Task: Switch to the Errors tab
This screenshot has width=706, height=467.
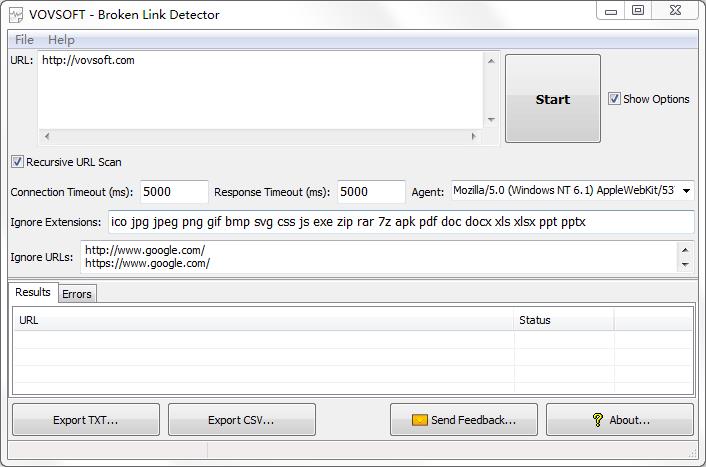Action: coord(77,294)
